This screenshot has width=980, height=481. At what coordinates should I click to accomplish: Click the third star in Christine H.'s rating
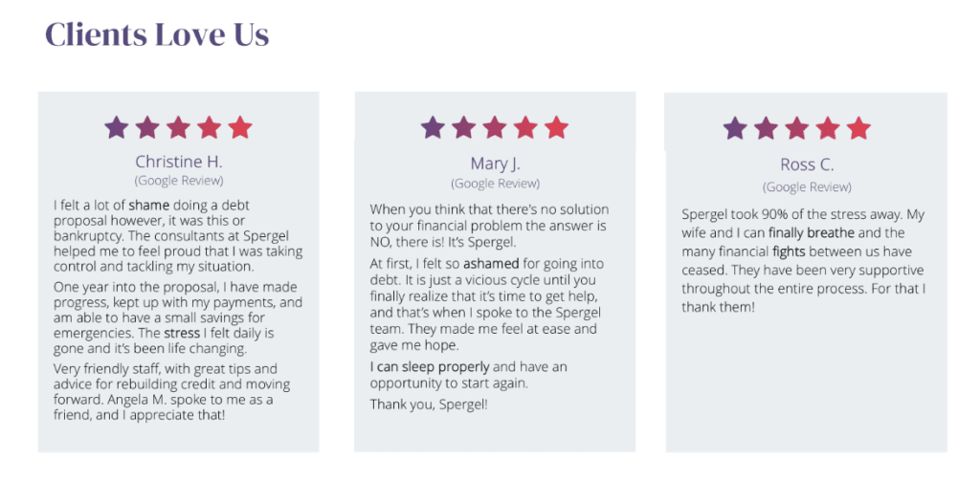(178, 127)
